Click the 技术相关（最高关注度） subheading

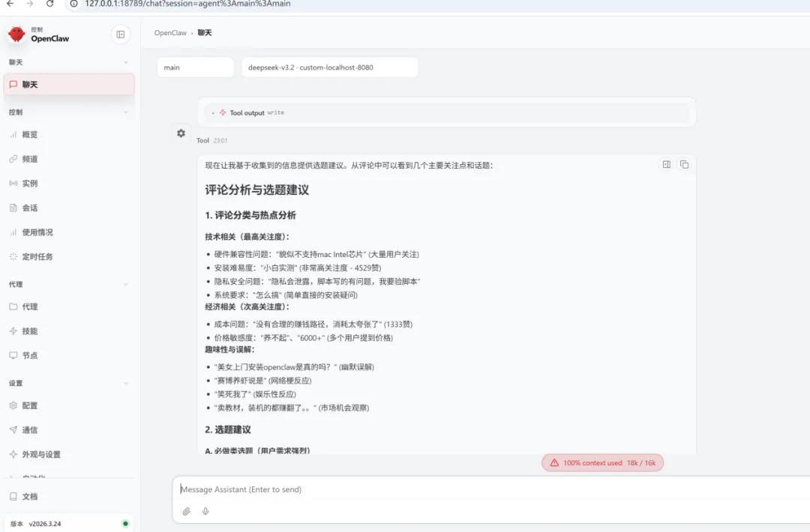pyautogui.click(x=247, y=237)
